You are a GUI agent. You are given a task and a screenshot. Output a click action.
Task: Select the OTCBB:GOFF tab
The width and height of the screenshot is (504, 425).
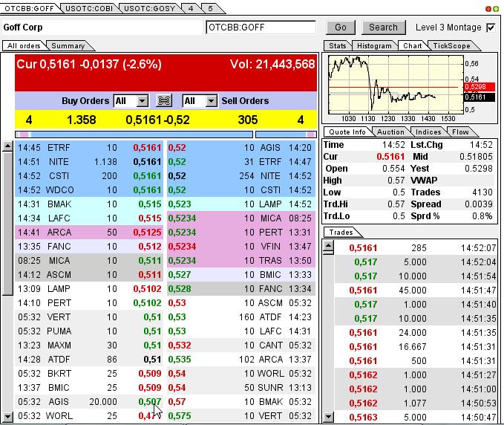[29, 8]
